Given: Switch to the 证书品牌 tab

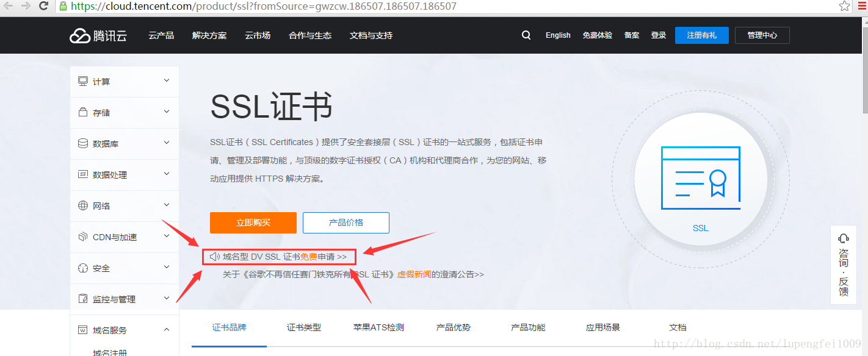Looking at the screenshot, I should point(230,327).
